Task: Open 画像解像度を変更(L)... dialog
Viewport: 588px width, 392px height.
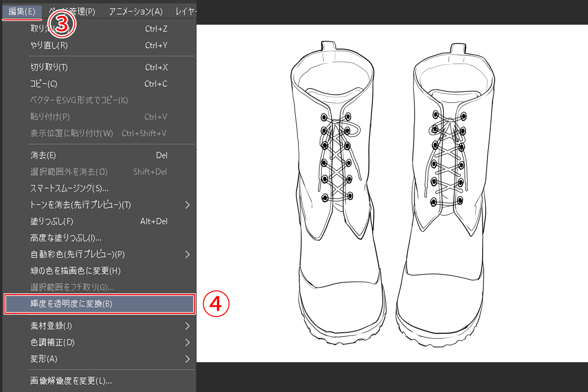Action: tap(71, 381)
